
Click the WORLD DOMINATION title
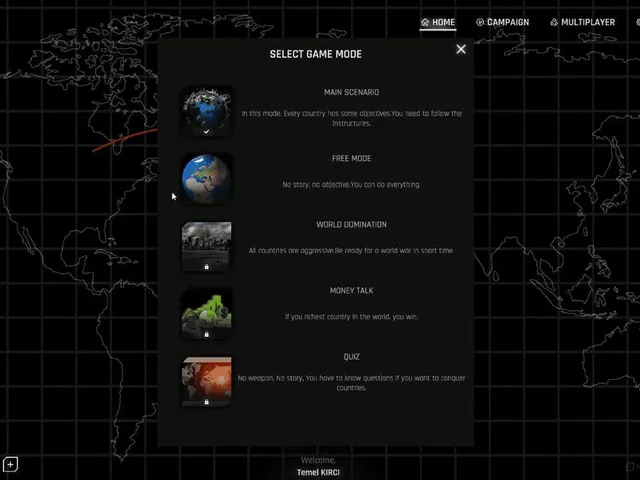click(x=351, y=224)
